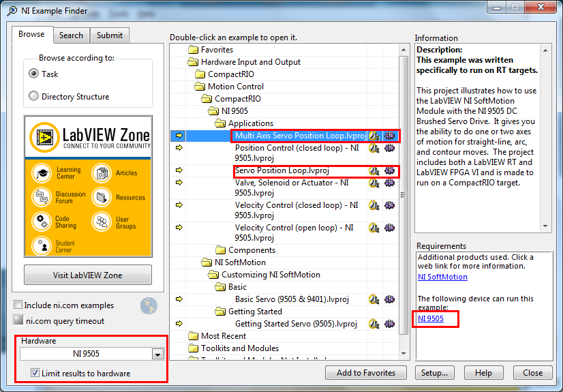The width and height of the screenshot is (563, 392).
Task: Click FPGA chip icon for Multi Axis Servo Position Loop
Action: coord(390,136)
